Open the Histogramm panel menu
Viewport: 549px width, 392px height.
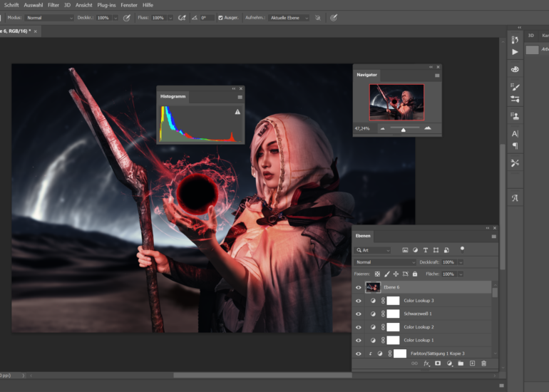[240, 98]
